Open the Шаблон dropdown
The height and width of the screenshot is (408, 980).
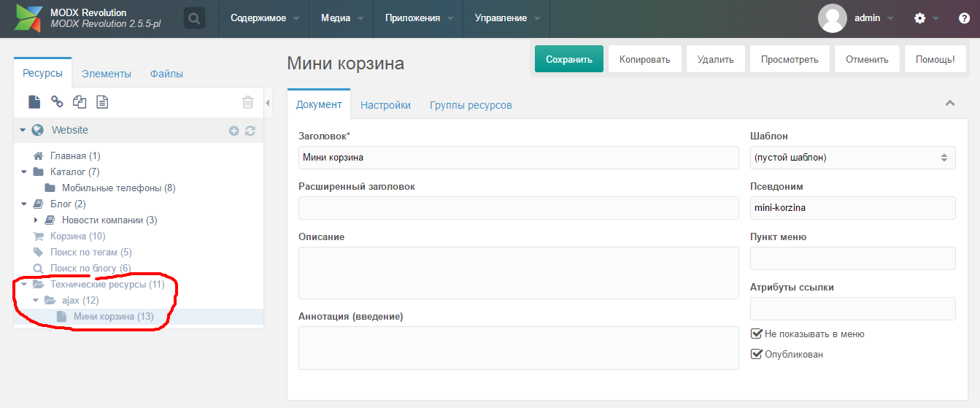[852, 157]
